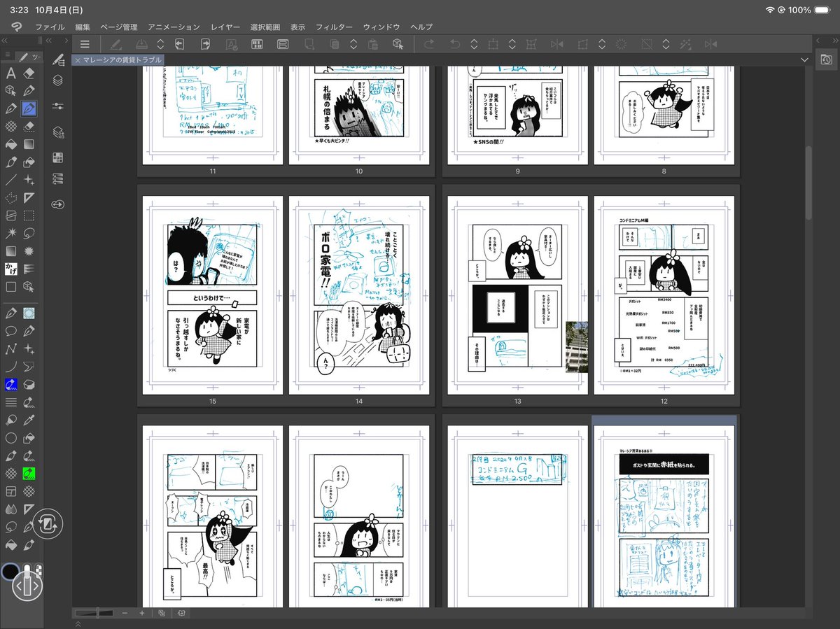Open the ファイル menu

(50, 27)
